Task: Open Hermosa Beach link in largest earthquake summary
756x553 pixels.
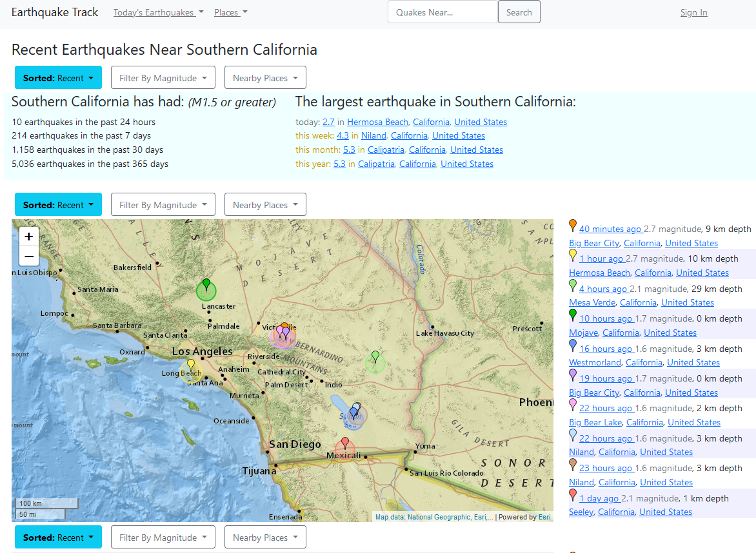Action: 377,122
